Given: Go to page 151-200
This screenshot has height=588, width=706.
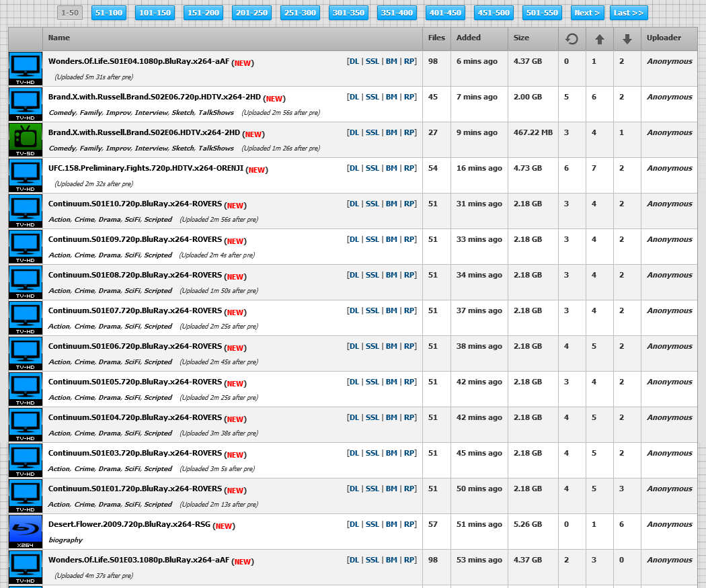Looking at the screenshot, I should coord(203,13).
